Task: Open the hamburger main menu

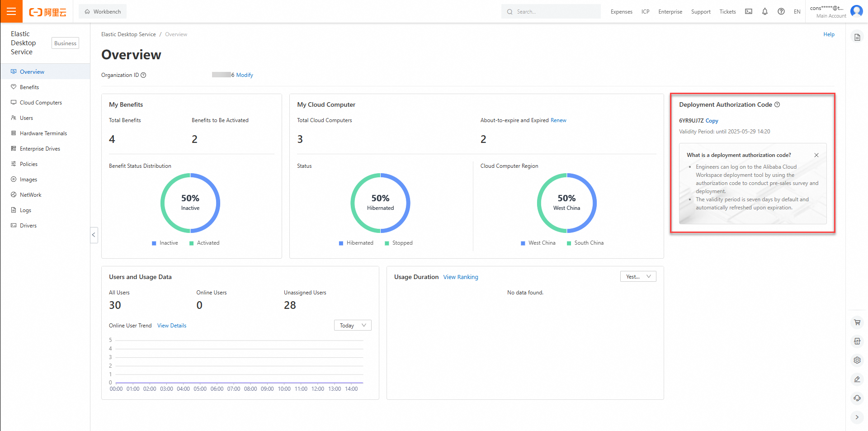Action: tap(11, 11)
